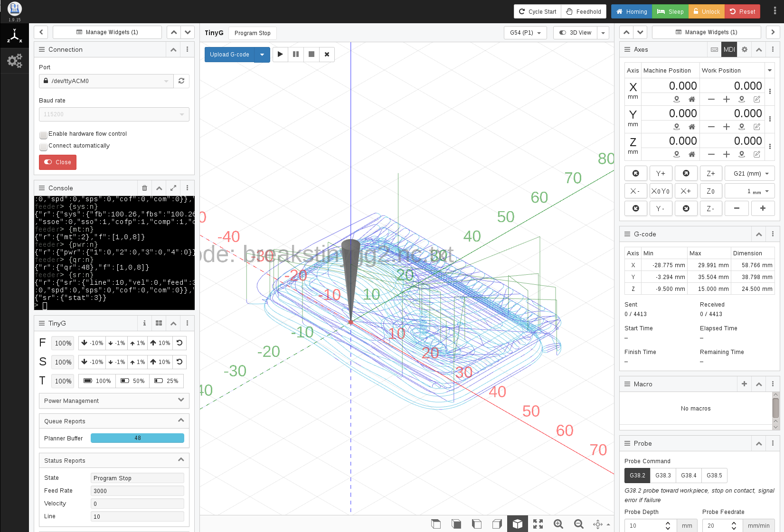Check the Connect automatically option
The height and width of the screenshot is (532, 784).
click(43, 147)
